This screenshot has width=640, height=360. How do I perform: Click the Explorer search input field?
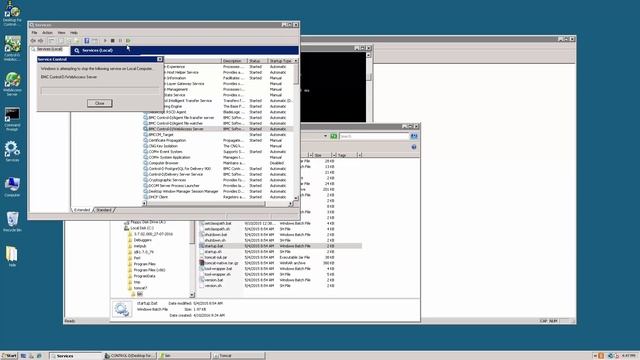(374, 136)
